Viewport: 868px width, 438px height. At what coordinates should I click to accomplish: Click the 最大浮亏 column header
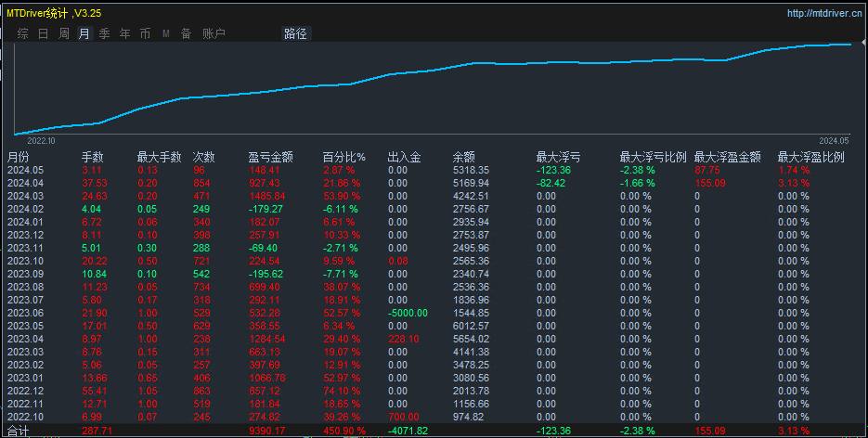point(558,157)
